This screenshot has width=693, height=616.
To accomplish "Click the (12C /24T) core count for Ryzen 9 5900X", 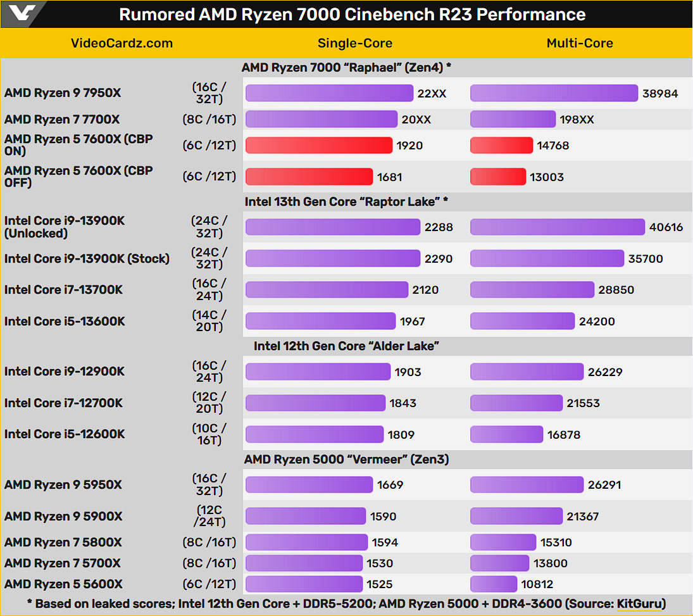I will click(209, 516).
